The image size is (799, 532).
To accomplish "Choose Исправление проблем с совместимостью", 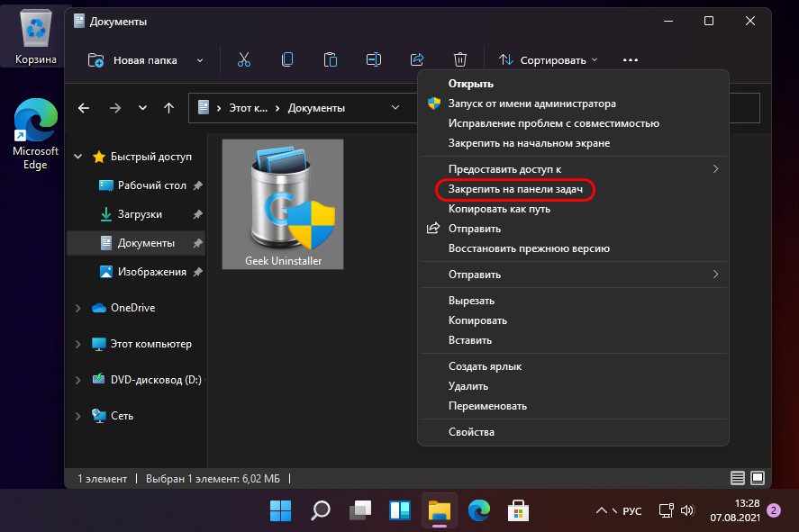I will coord(573,123).
